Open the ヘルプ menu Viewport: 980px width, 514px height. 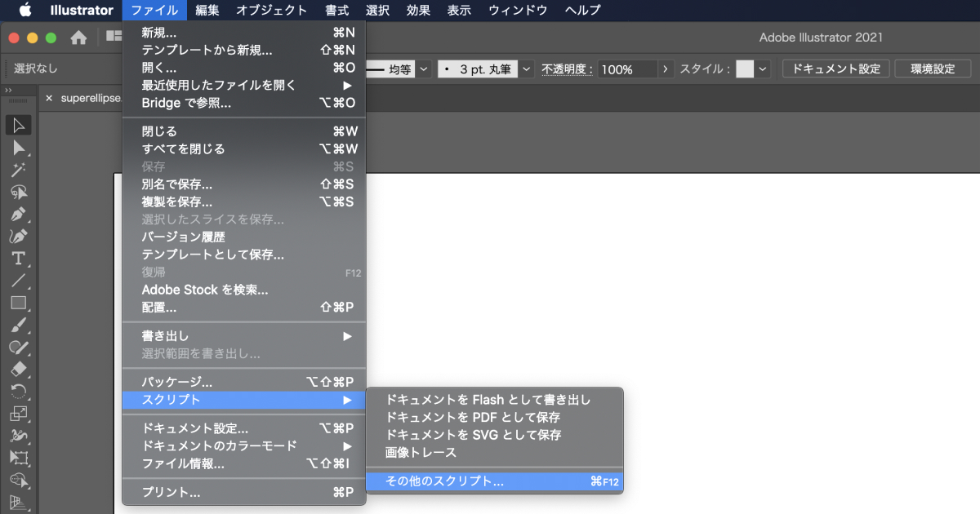click(582, 11)
